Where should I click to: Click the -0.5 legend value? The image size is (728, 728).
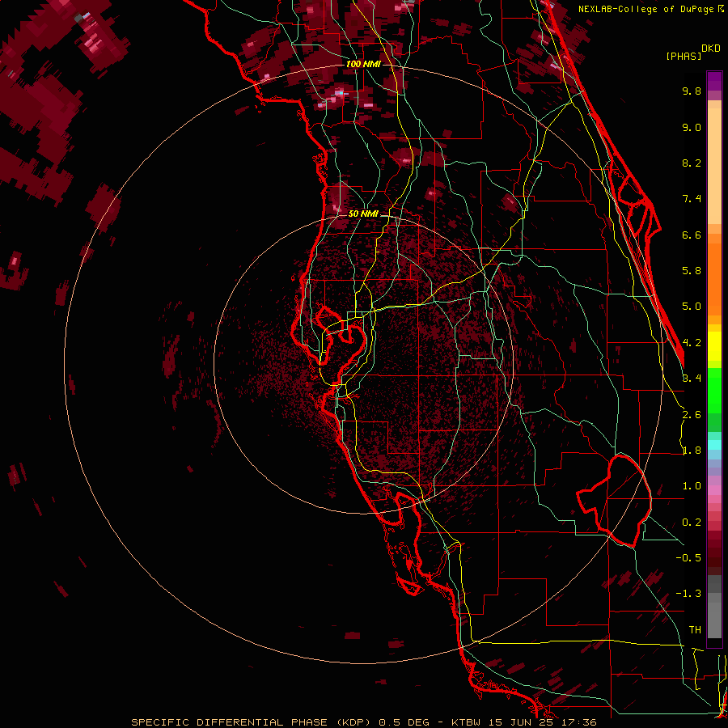[x=688, y=558]
